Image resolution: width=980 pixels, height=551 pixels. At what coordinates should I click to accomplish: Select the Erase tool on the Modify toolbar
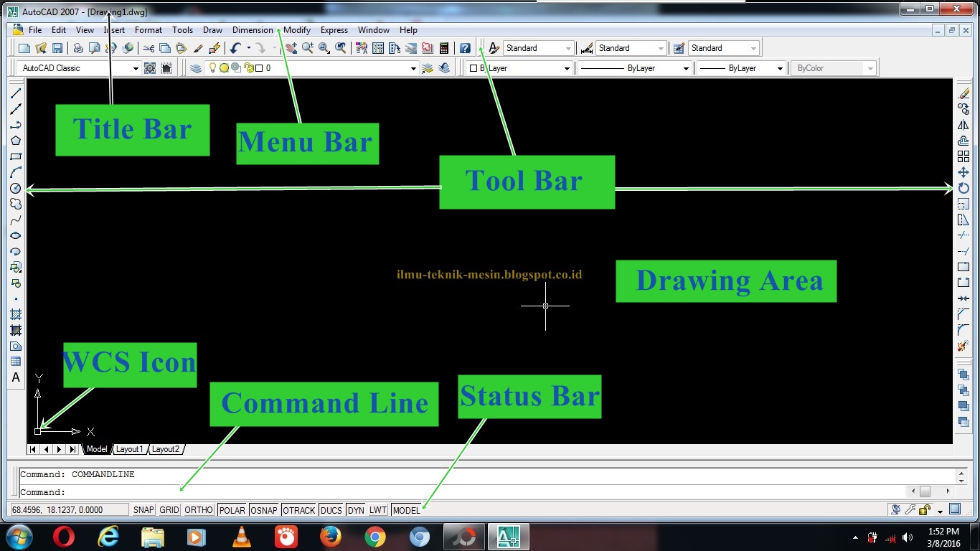click(x=965, y=93)
